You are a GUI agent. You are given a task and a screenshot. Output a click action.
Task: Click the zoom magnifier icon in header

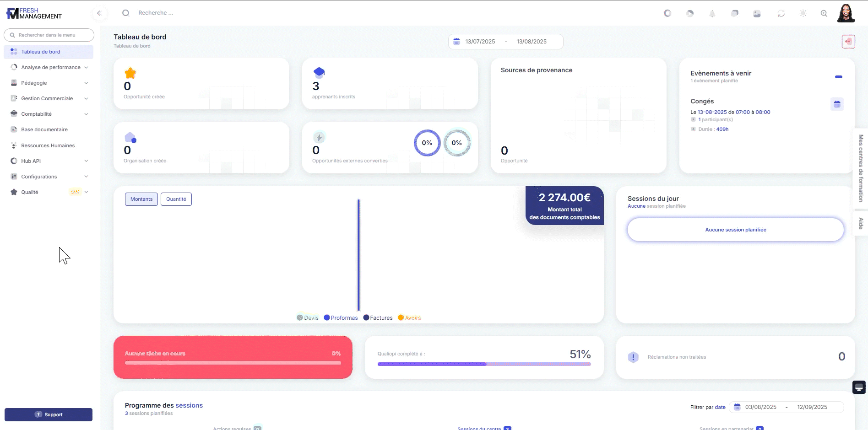(824, 14)
